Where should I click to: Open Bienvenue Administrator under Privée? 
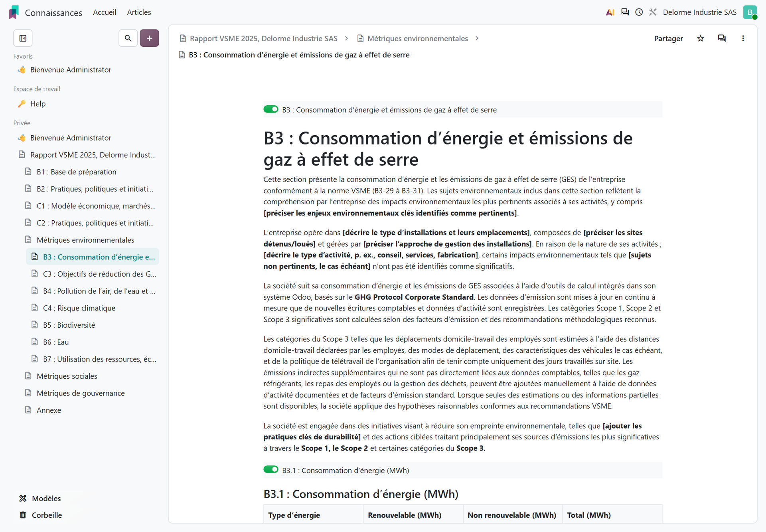click(x=71, y=138)
